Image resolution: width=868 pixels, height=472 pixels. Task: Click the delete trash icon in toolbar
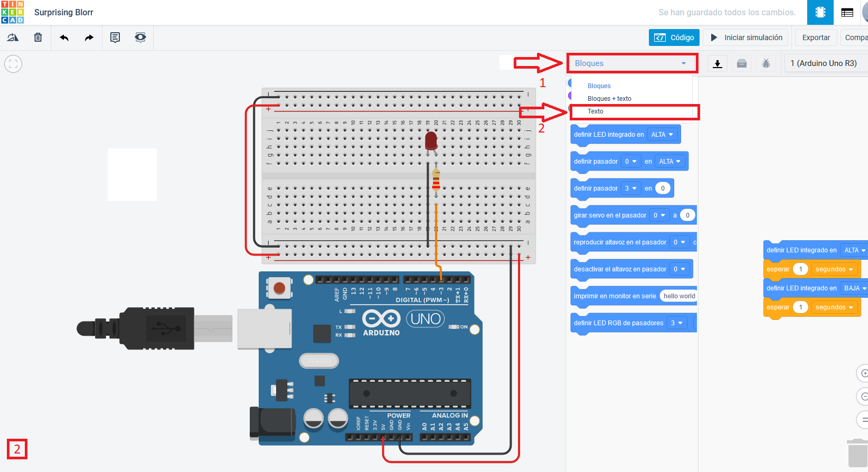tap(38, 37)
